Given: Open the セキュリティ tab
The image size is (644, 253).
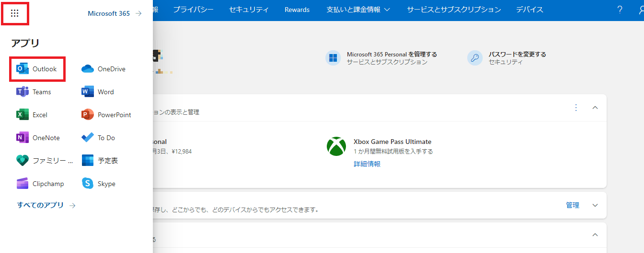Looking at the screenshot, I should coord(249,10).
